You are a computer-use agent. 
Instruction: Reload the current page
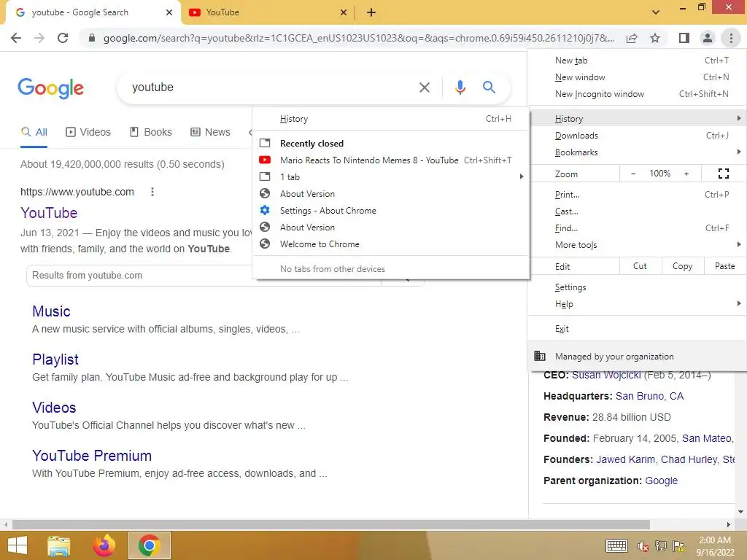[63, 38]
